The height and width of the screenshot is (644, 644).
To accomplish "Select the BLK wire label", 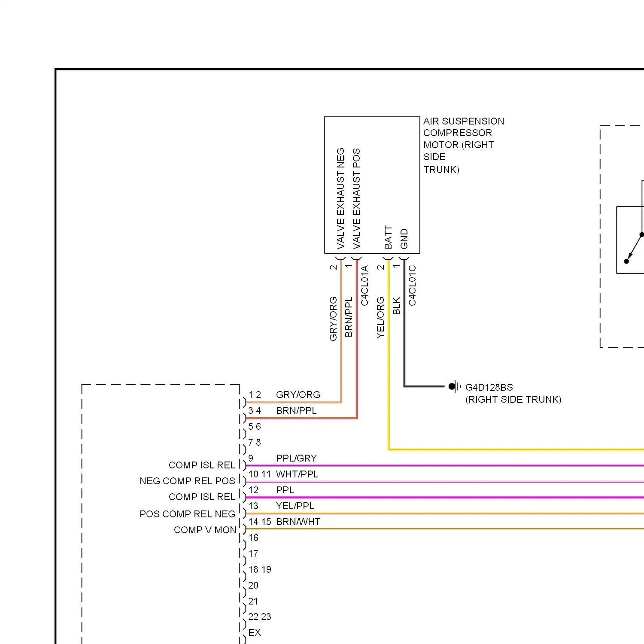I will click(x=396, y=306).
